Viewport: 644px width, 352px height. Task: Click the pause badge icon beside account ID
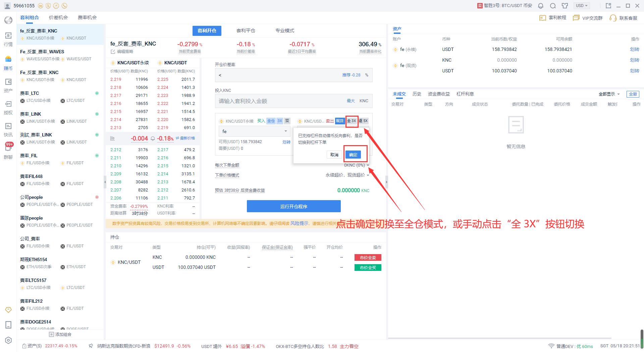[x=41, y=6]
